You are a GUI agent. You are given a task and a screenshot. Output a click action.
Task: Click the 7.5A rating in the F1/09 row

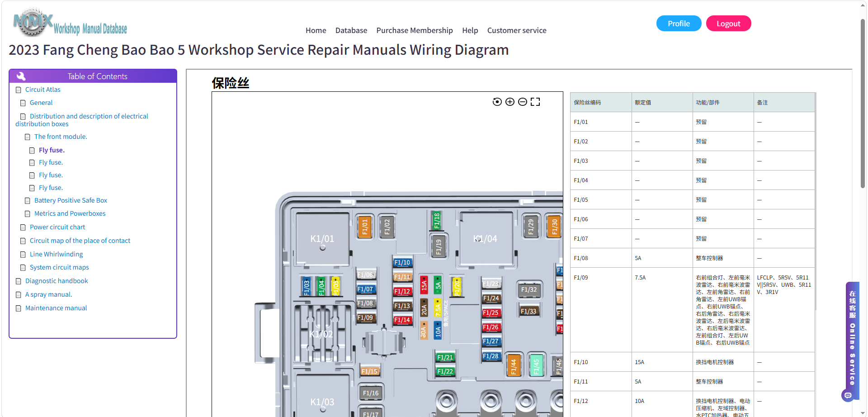click(640, 278)
